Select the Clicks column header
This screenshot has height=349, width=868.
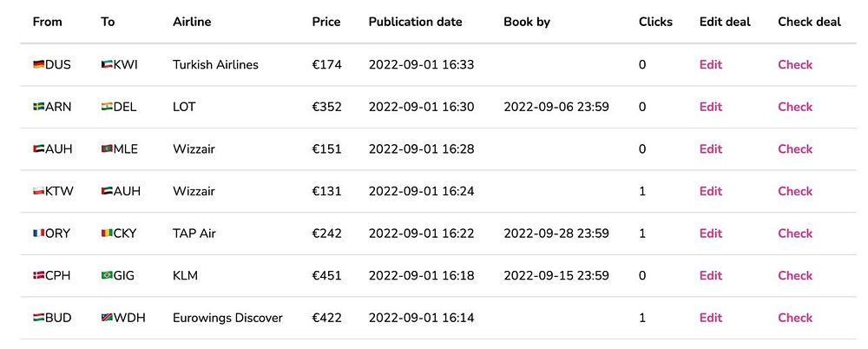[655, 23]
